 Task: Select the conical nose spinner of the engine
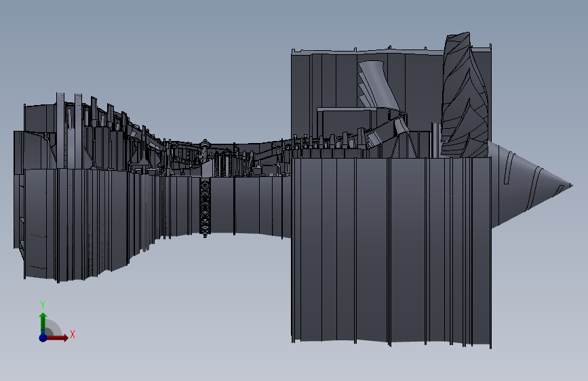(x=530, y=185)
